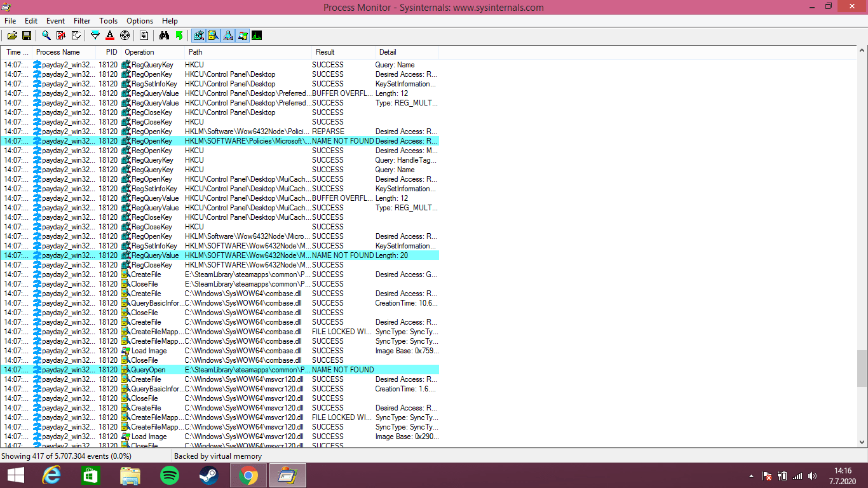Click the Time column header
Viewport: 868px width, 488px height.
pos(17,52)
